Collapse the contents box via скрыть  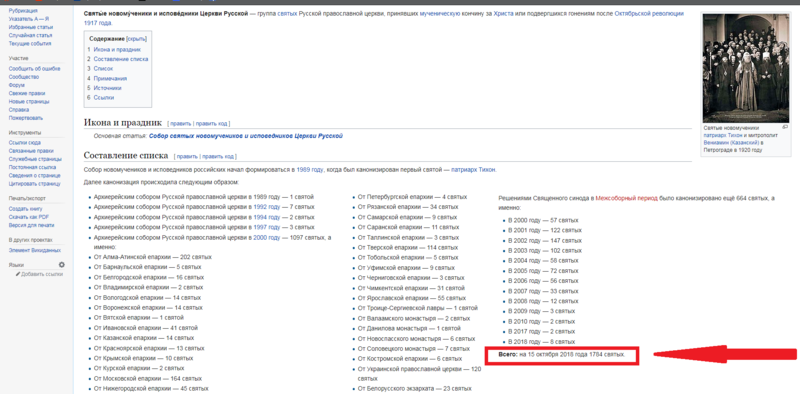click(136, 39)
